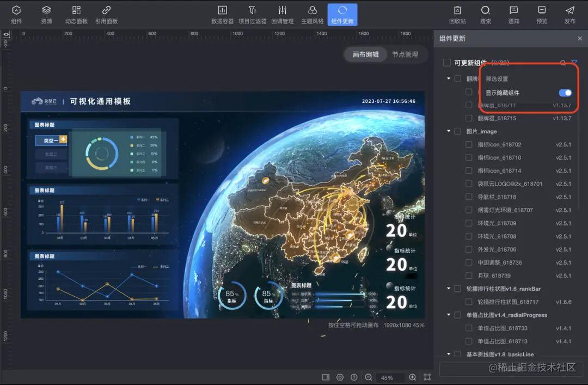Open the 回收站 recycle bin
The width and height of the screenshot is (588, 385).
(x=457, y=15)
